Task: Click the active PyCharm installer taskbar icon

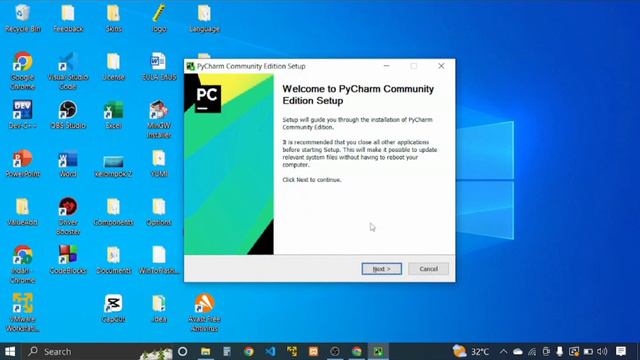Action: coord(378,351)
